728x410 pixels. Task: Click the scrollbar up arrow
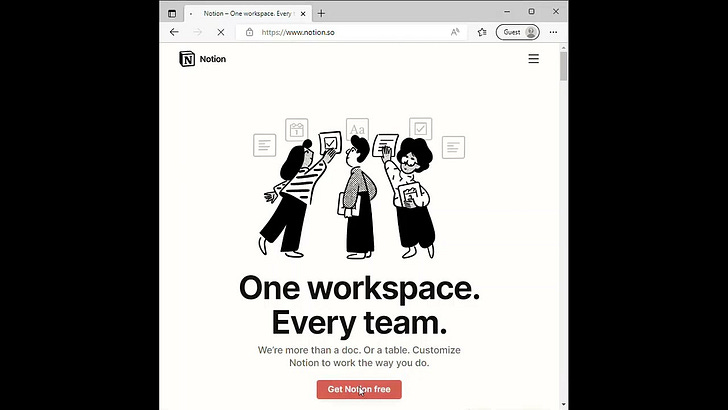pyautogui.click(x=564, y=47)
